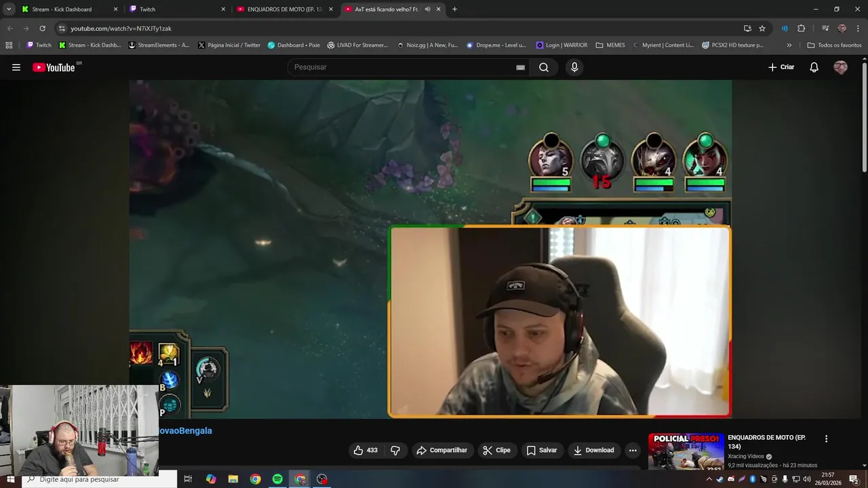Open the tab search dropdown arrow

coord(9,9)
